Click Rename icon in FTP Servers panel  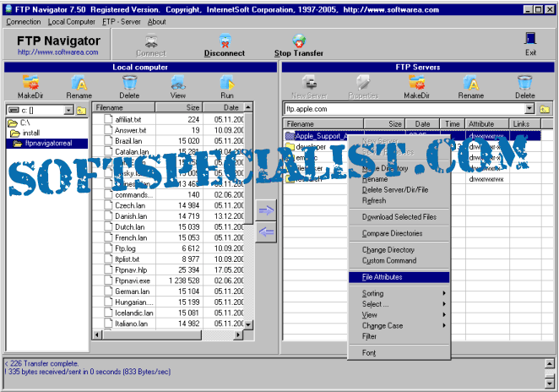(x=471, y=82)
